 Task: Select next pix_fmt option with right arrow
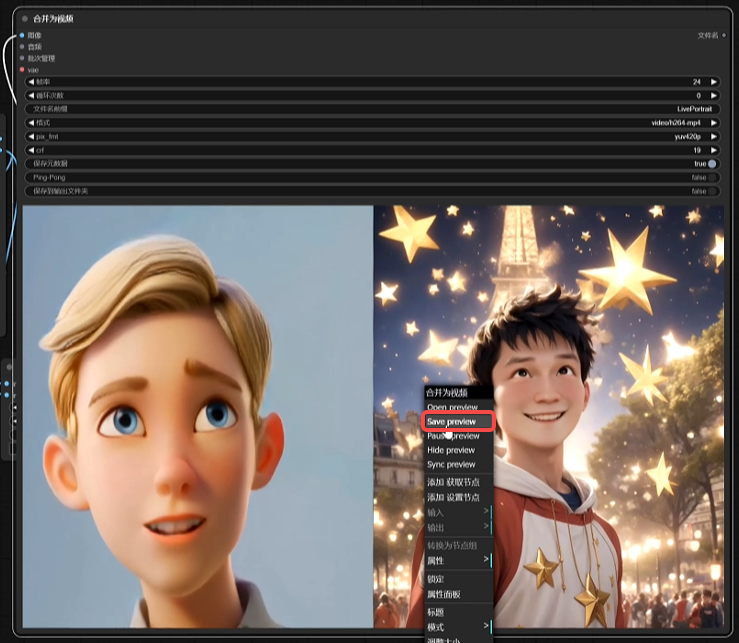714,137
